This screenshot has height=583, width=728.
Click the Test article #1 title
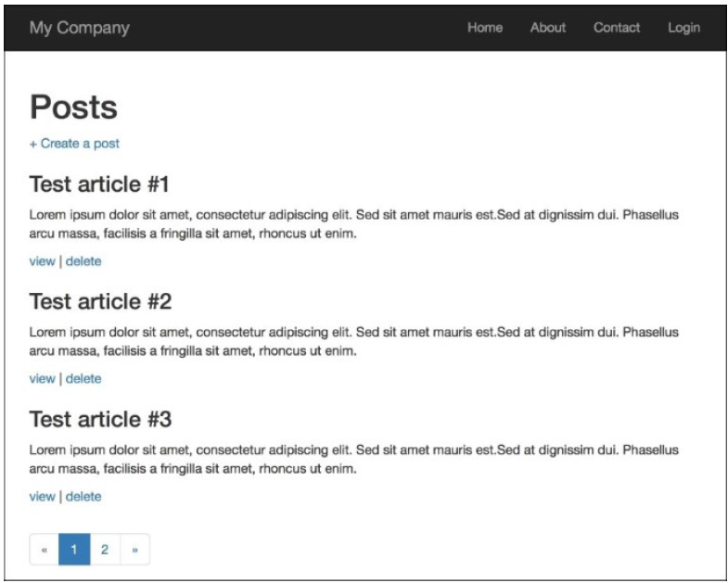[x=100, y=184]
